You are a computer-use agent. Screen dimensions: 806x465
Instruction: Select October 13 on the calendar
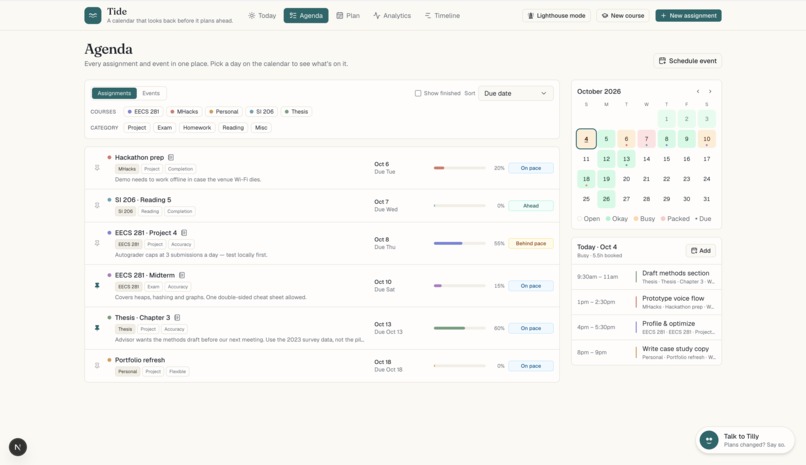(626, 159)
